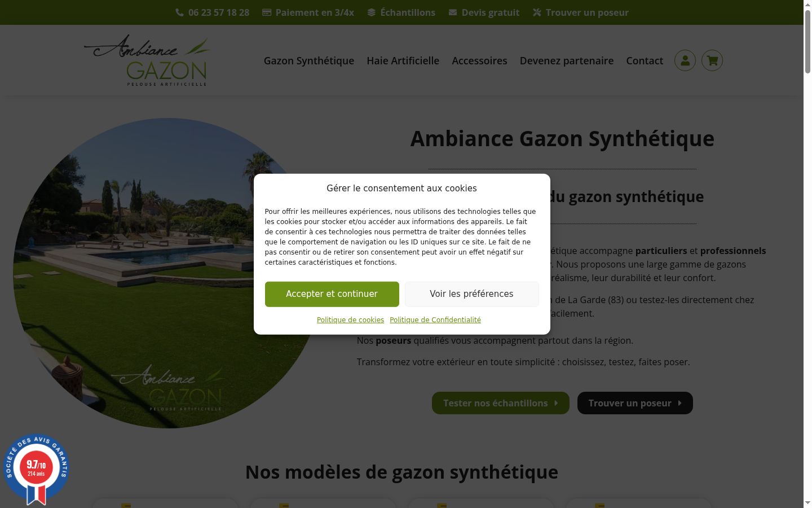The width and height of the screenshot is (812, 508).
Task: Open the shopping cart icon
Action: (712, 60)
